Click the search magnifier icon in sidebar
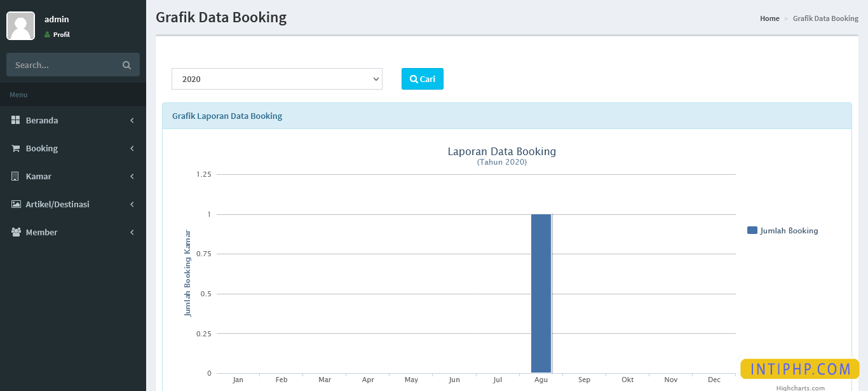868x391 pixels. coord(126,65)
